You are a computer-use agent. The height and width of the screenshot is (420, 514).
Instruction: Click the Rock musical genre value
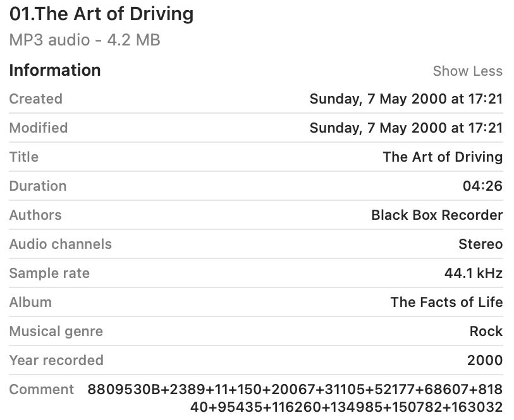(486, 332)
